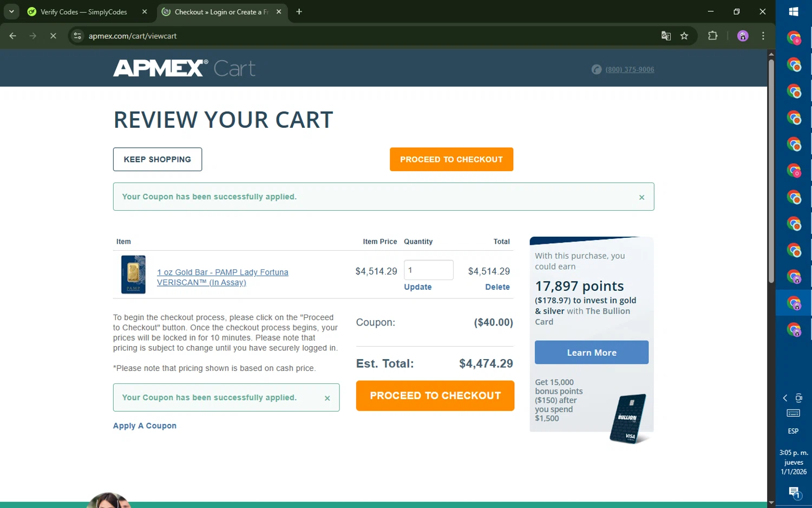The image size is (812, 508).
Task: Switch the ESP input language indicator
Action: 793,431
